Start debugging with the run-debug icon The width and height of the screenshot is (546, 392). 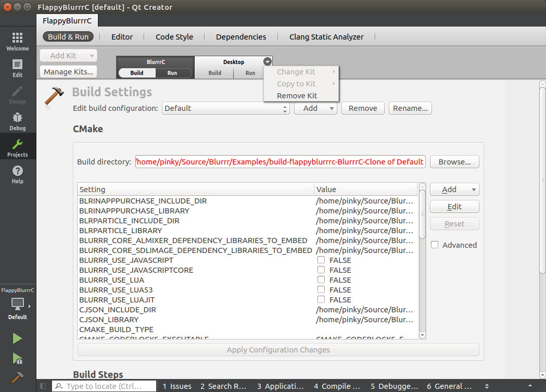pyautogui.click(x=18, y=358)
